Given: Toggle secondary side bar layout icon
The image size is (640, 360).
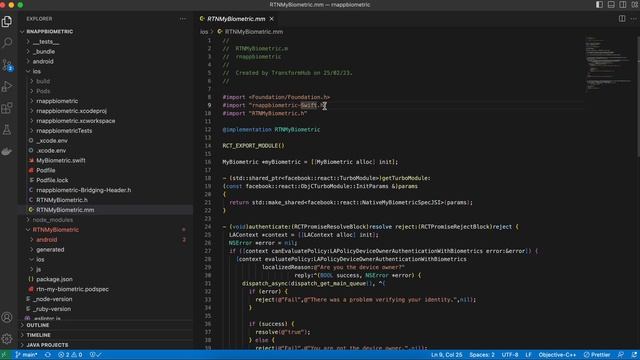Looking at the screenshot, I should click(x=622, y=4).
